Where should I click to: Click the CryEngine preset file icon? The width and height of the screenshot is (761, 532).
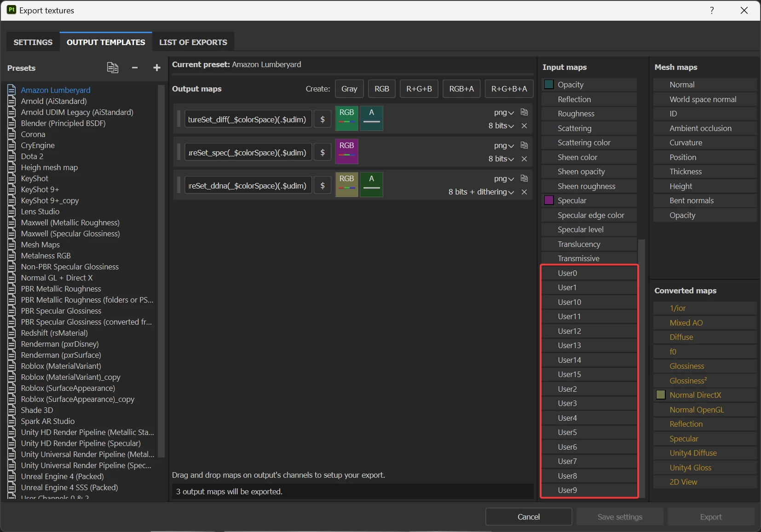pos(12,145)
